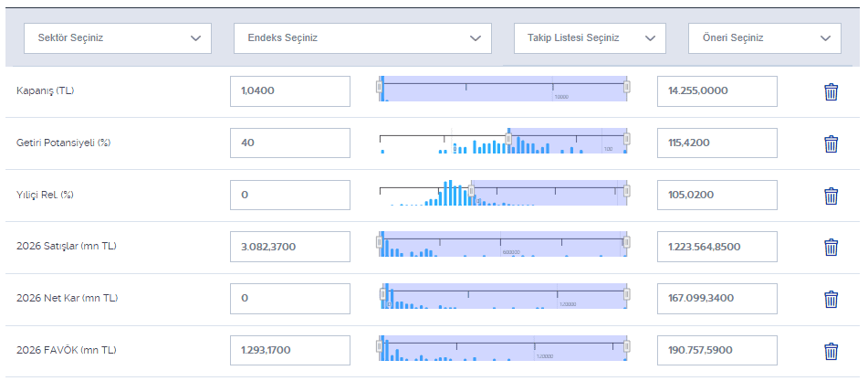Viewport: 868px width, 381px height.
Task: Click 2026 Satışlar minimum field 3.082,3700
Action: [290, 248]
